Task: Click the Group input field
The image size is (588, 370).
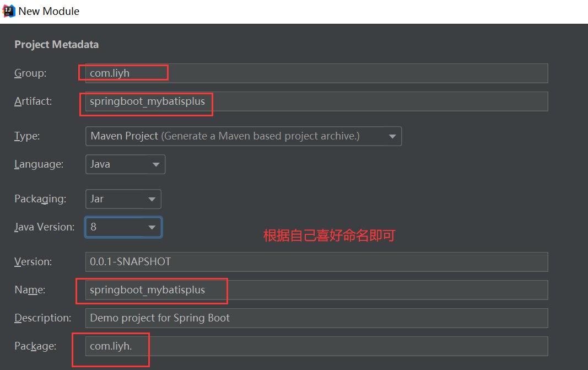Action: [x=316, y=73]
